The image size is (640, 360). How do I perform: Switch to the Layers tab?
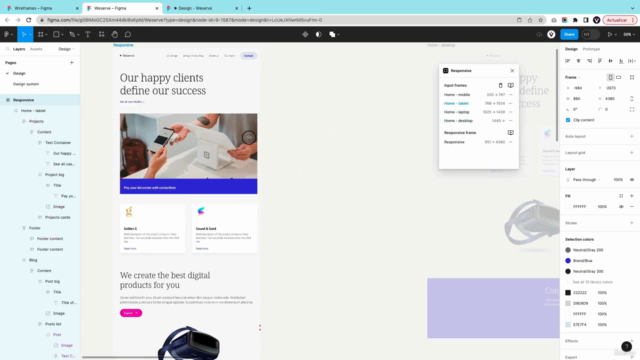pos(19,49)
